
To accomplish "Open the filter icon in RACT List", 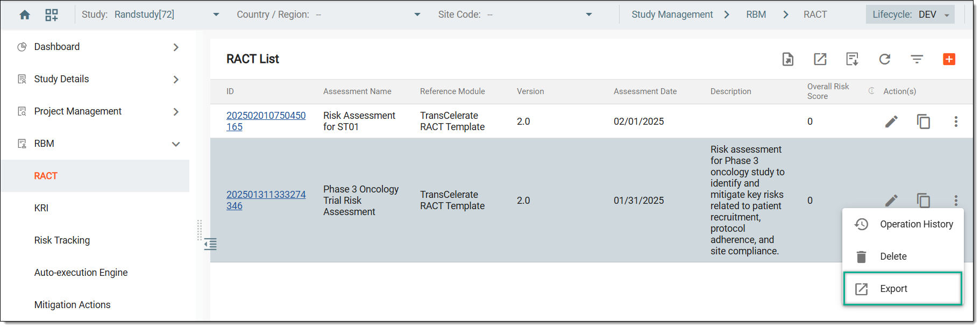I will click(917, 59).
